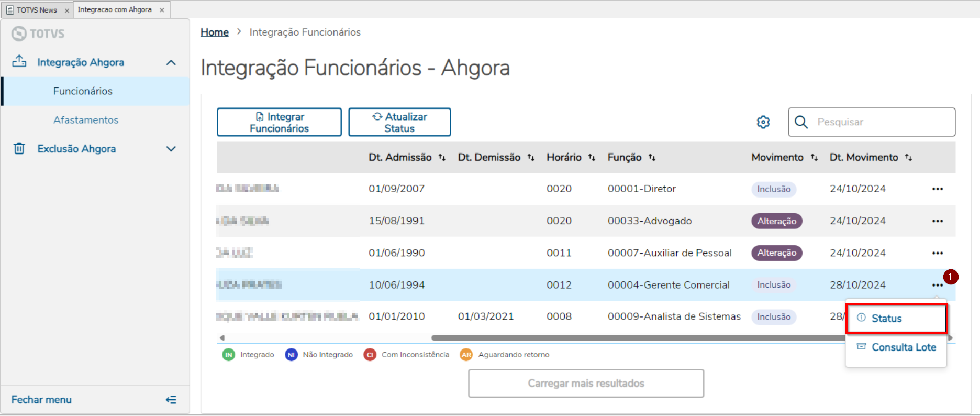Click the Exclusão Ahgora trash icon
The height and width of the screenshot is (416, 980).
click(x=19, y=148)
